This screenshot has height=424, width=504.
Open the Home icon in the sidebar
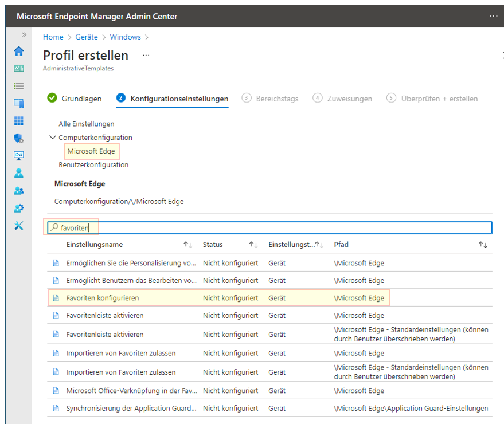click(x=19, y=51)
